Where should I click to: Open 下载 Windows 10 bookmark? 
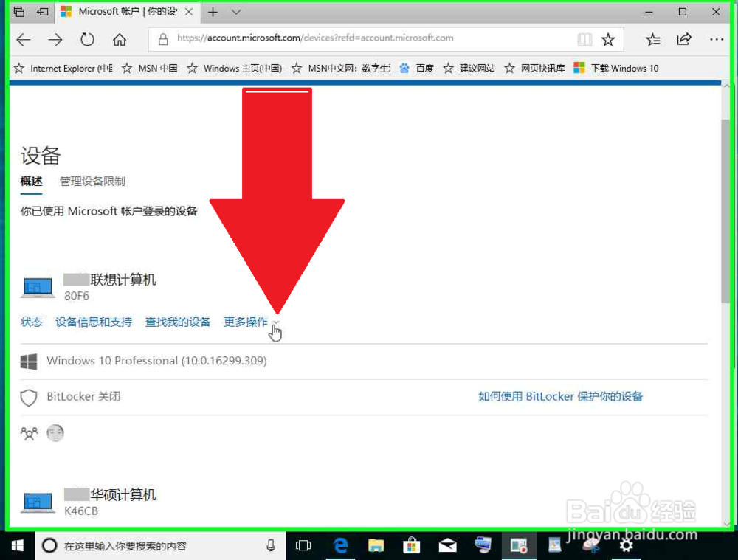(x=616, y=69)
